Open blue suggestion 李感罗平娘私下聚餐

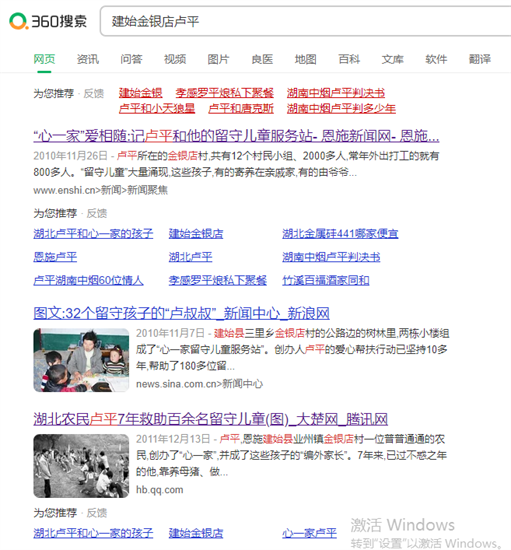pos(217,280)
